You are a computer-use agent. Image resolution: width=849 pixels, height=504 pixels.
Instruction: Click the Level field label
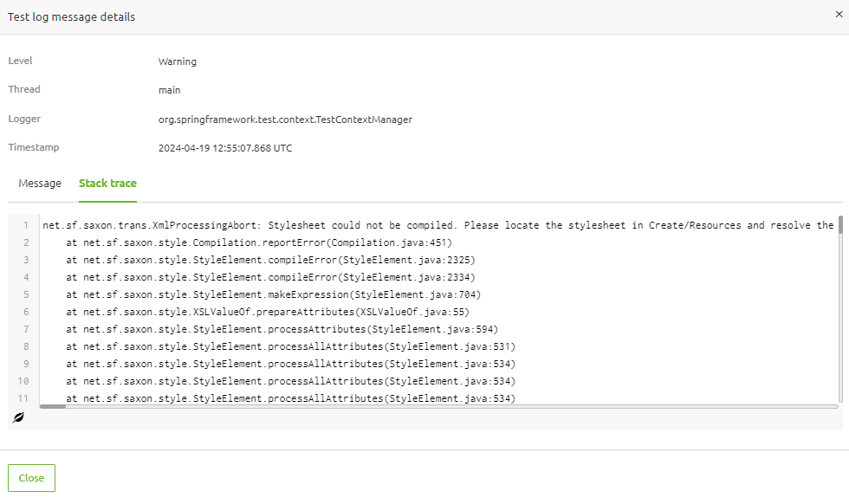point(19,61)
